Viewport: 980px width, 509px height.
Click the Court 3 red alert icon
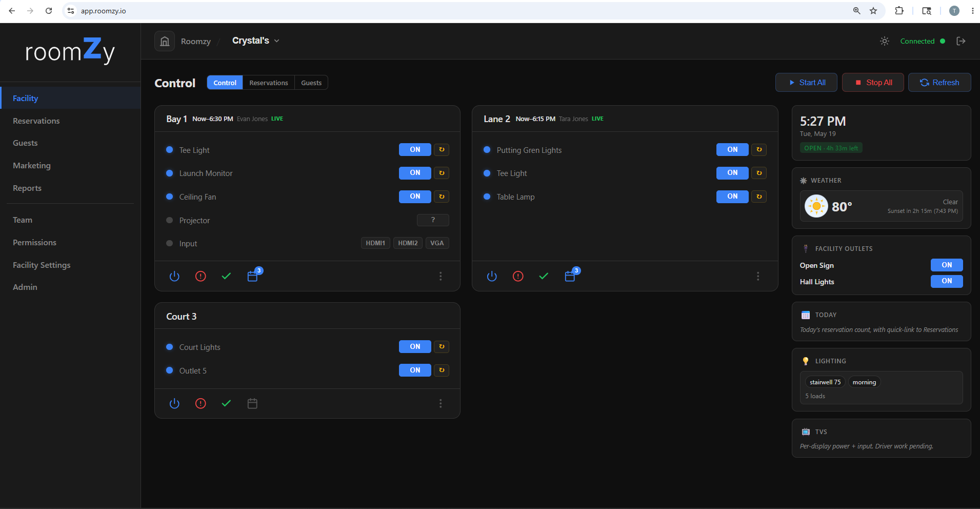tap(201, 403)
